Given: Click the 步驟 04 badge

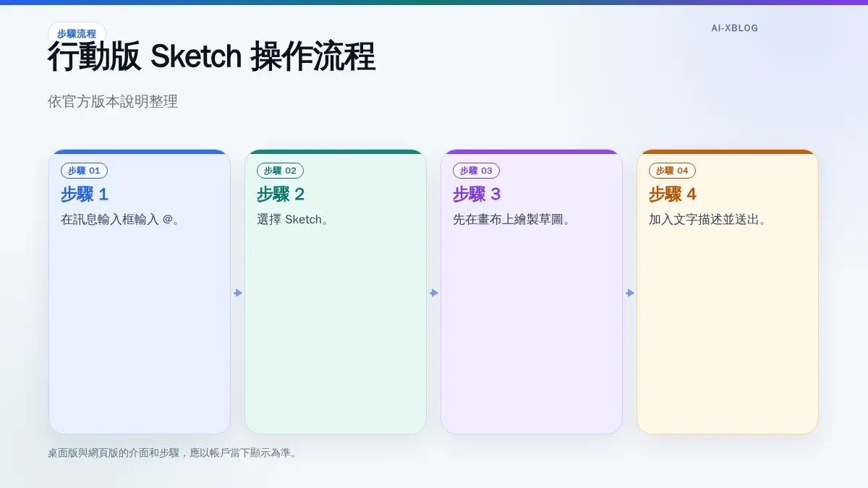Looking at the screenshot, I should (672, 171).
